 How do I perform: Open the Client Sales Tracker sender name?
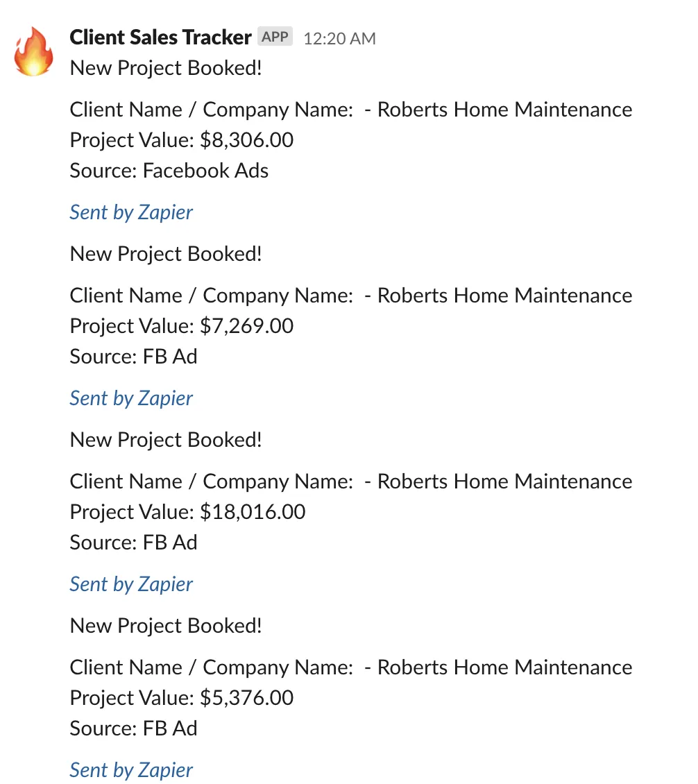click(x=160, y=37)
